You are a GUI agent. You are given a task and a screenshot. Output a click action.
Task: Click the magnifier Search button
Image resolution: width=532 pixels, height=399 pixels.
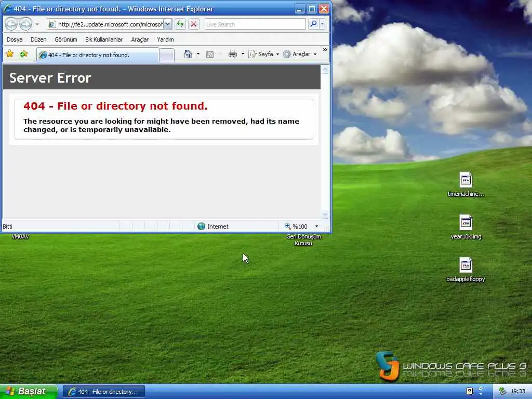(313, 24)
